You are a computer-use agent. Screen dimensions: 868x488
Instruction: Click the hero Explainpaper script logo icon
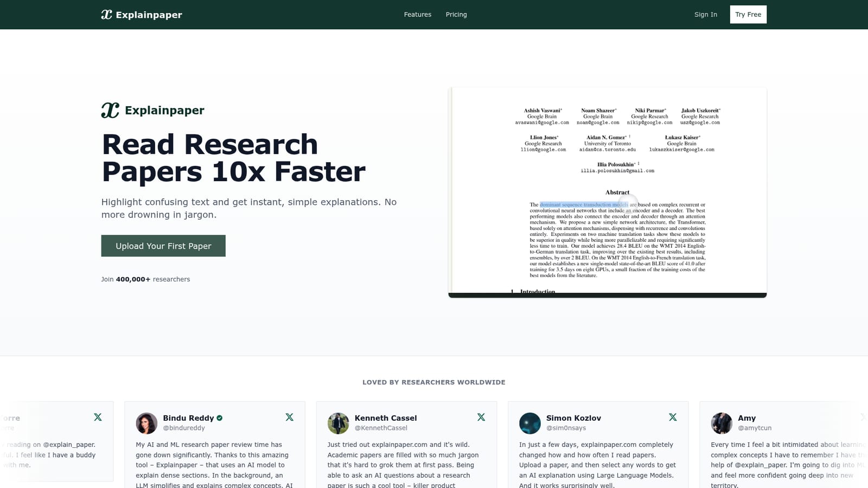pos(110,110)
